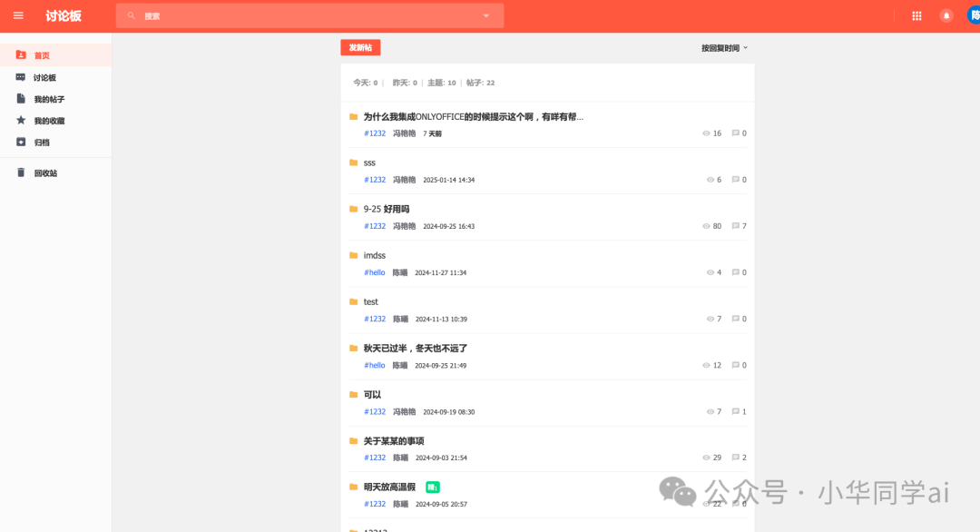Click author 冯艳艳 on 9-25 好用吗 row

tap(404, 226)
